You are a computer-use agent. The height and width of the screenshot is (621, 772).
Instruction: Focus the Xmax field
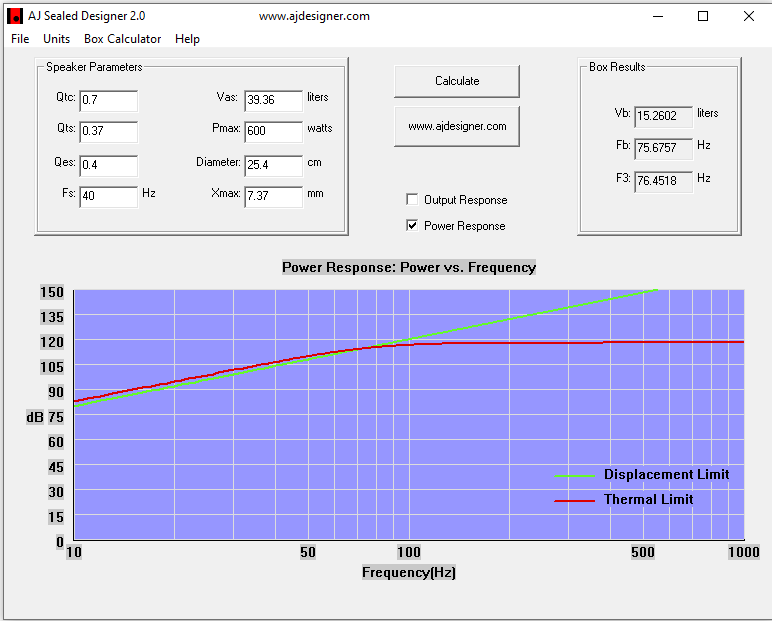[273, 196]
